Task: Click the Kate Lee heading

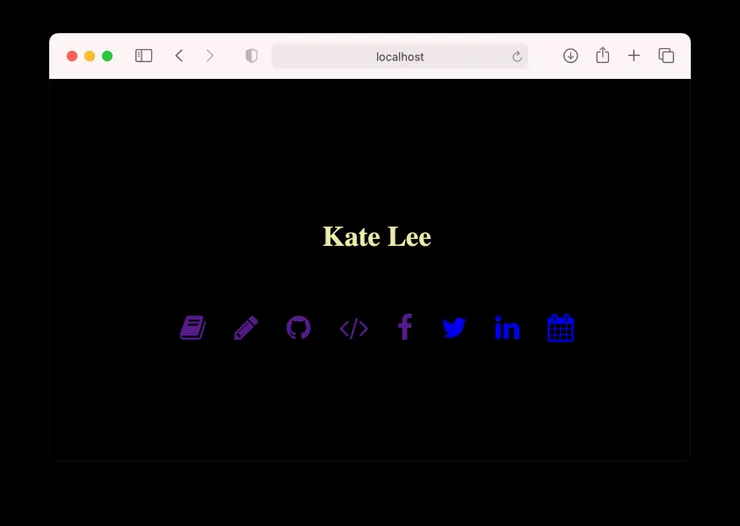Action: pos(377,236)
